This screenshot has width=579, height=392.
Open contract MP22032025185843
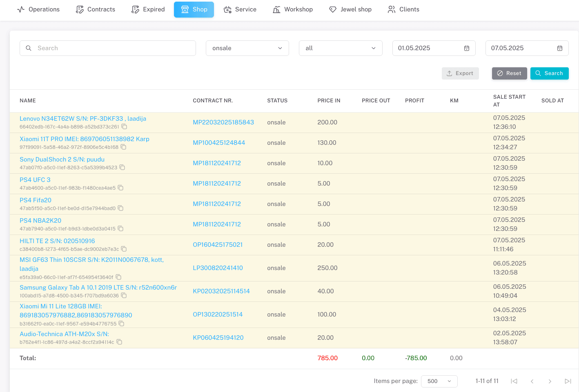pos(223,122)
